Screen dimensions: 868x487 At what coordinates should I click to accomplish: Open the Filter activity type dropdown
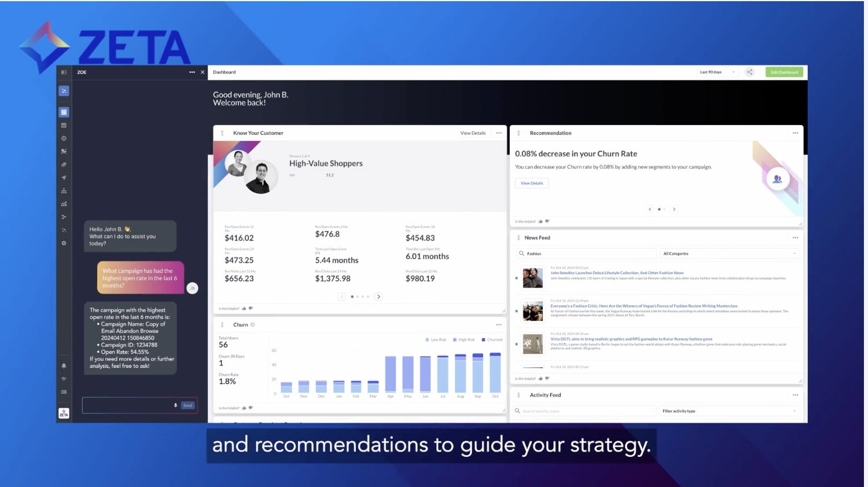pos(729,411)
